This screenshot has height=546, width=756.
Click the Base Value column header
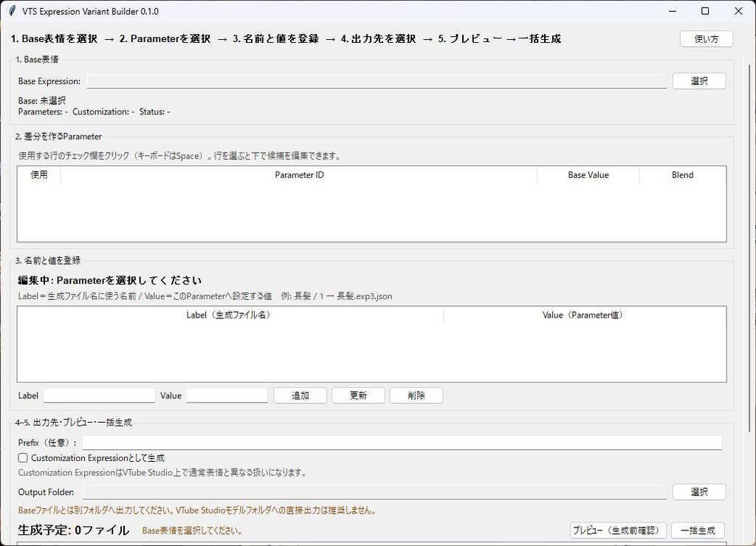[x=588, y=174]
